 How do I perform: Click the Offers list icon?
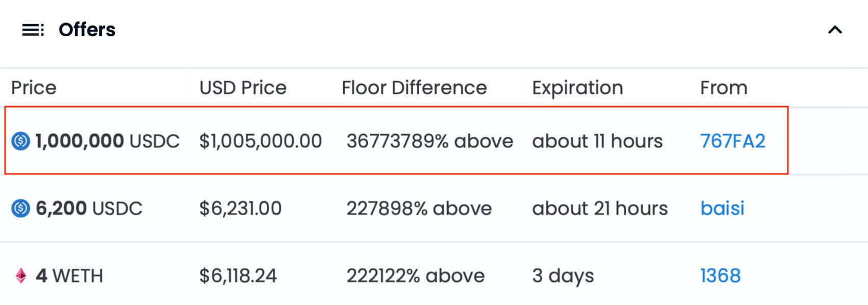tap(33, 30)
